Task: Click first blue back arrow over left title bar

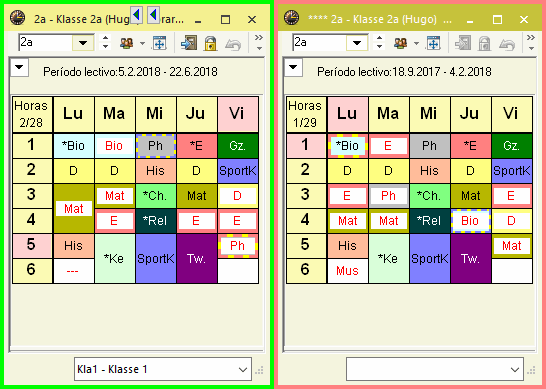Action: pyautogui.click(x=136, y=15)
